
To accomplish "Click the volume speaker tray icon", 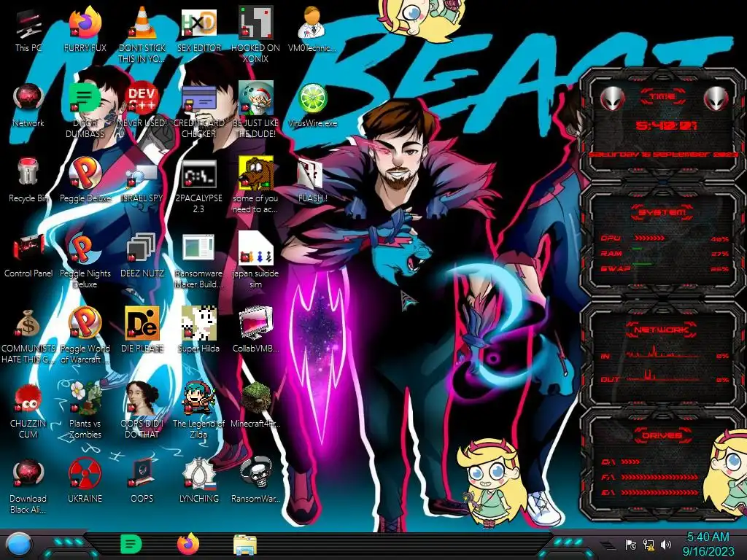I will (x=666, y=544).
